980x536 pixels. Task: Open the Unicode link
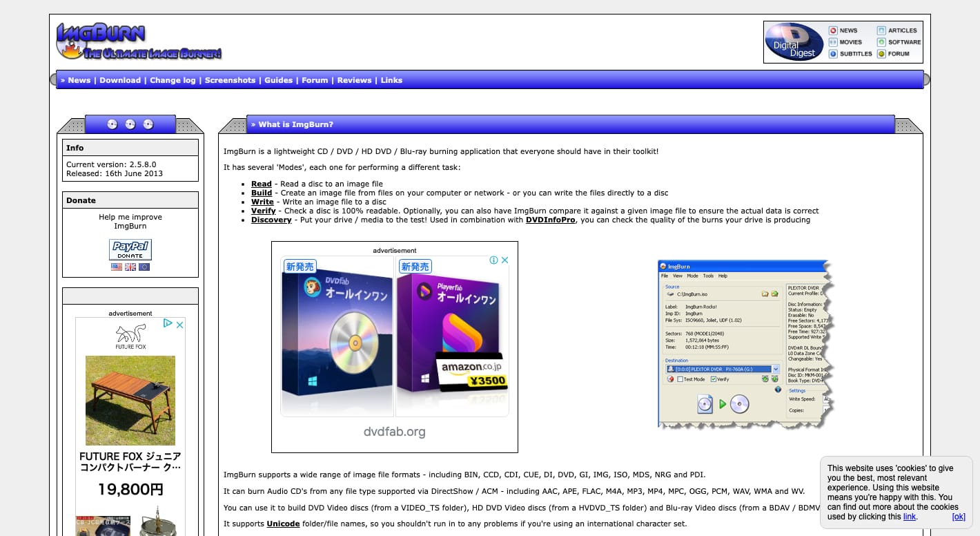(x=283, y=524)
